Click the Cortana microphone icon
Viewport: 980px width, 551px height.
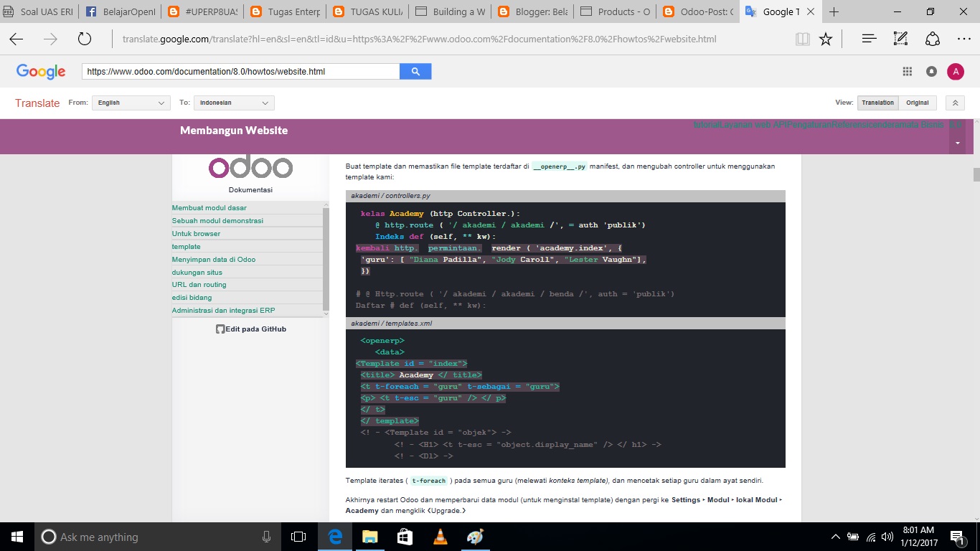[x=266, y=537]
